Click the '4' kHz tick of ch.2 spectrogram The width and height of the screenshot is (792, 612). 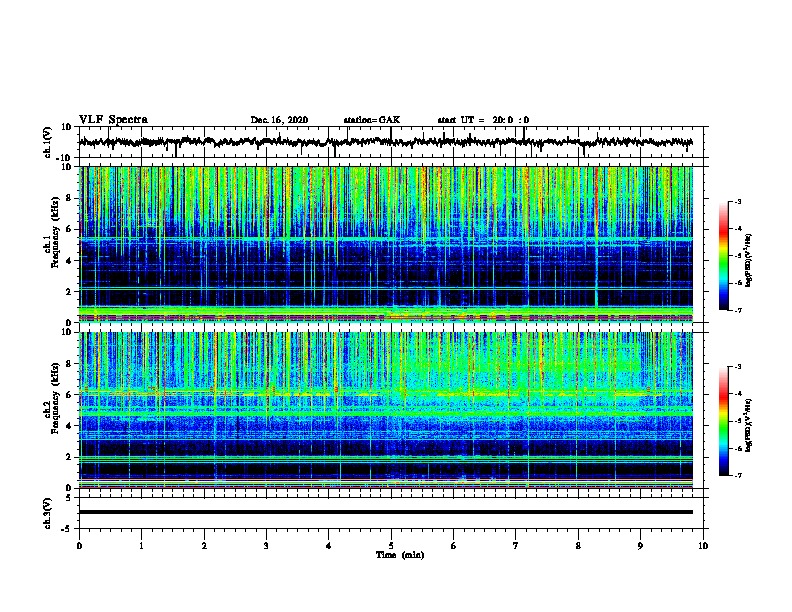coord(69,426)
